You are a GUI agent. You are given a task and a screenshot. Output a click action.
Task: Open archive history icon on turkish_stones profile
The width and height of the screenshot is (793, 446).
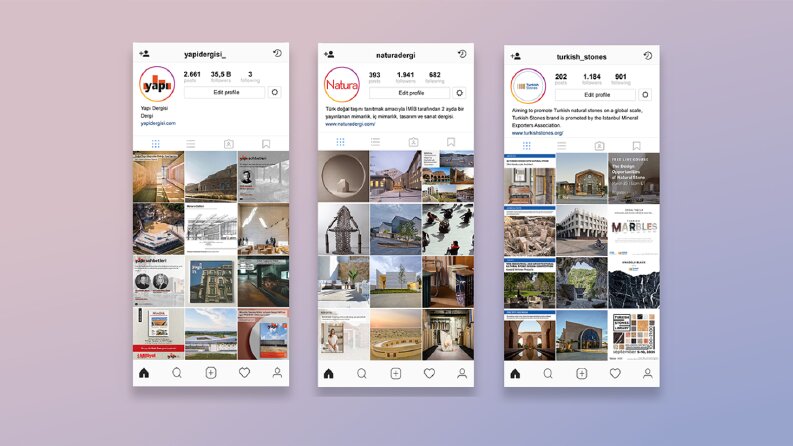(648, 56)
